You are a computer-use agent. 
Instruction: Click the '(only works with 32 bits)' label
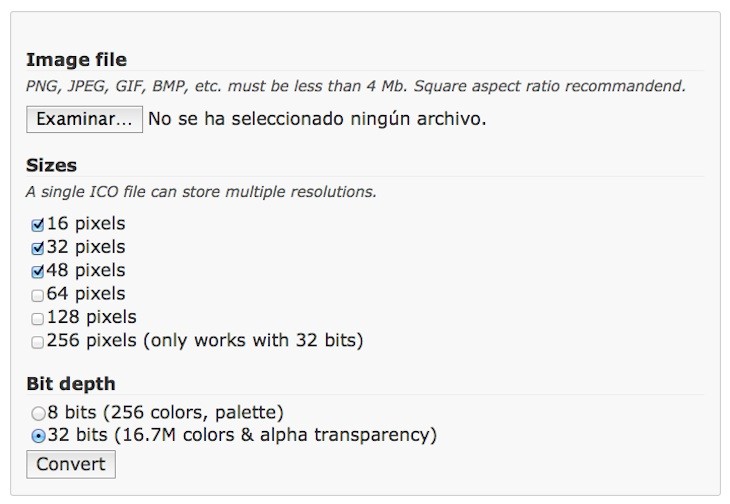[253, 341]
